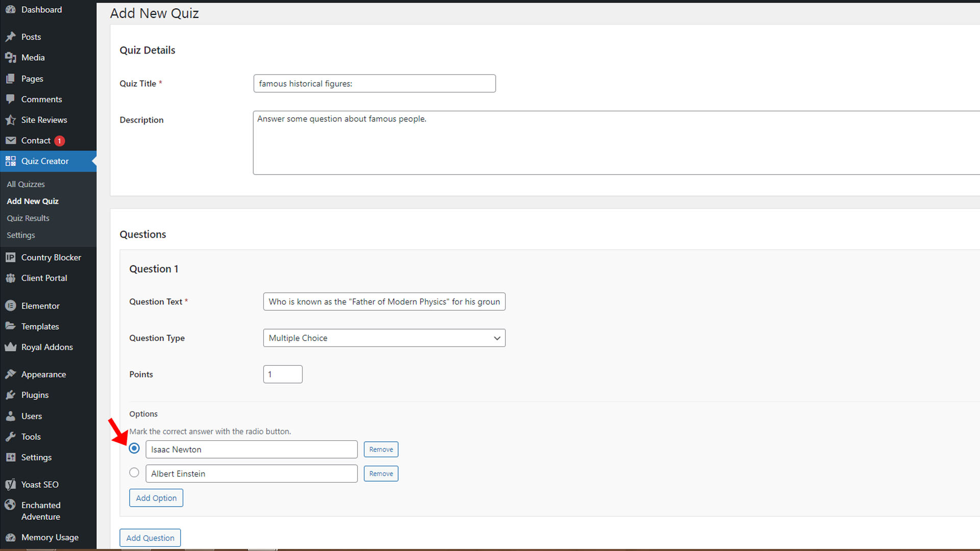Remove the Albert Einstein option
The image size is (980, 551).
tap(381, 473)
